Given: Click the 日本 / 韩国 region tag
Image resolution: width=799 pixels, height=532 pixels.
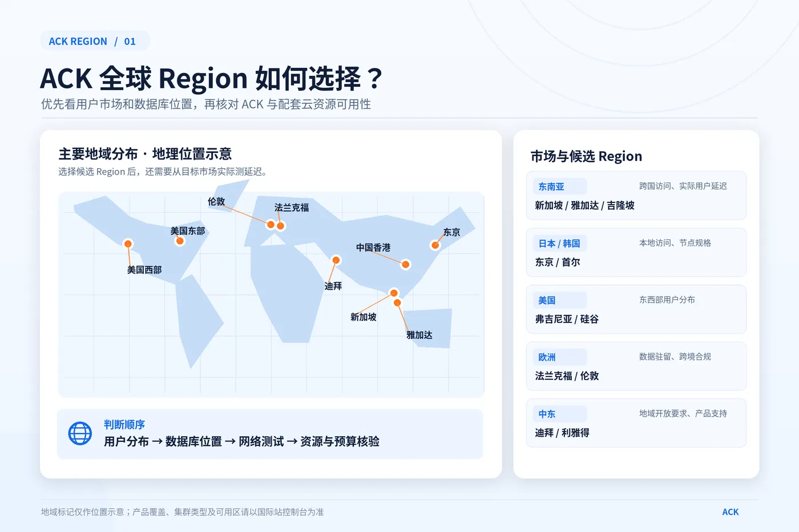Looking at the screenshot, I should [x=560, y=243].
